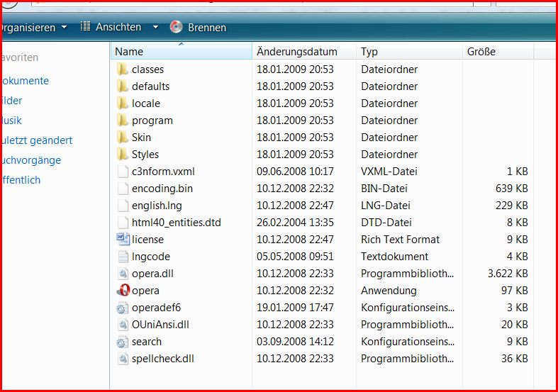Image resolution: width=558 pixels, height=392 pixels.
Task: Click the html40_entities.dtd file icon
Action: point(123,223)
